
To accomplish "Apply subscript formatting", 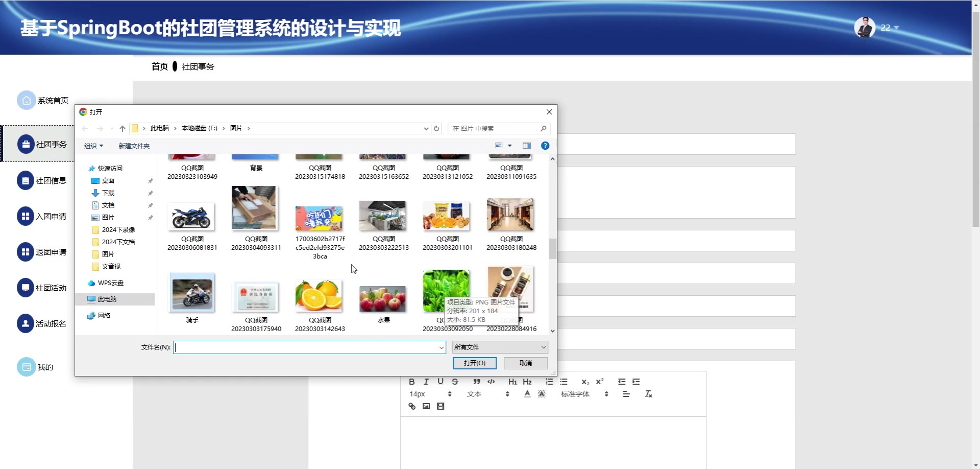I will pyautogui.click(x=585, y=382).
